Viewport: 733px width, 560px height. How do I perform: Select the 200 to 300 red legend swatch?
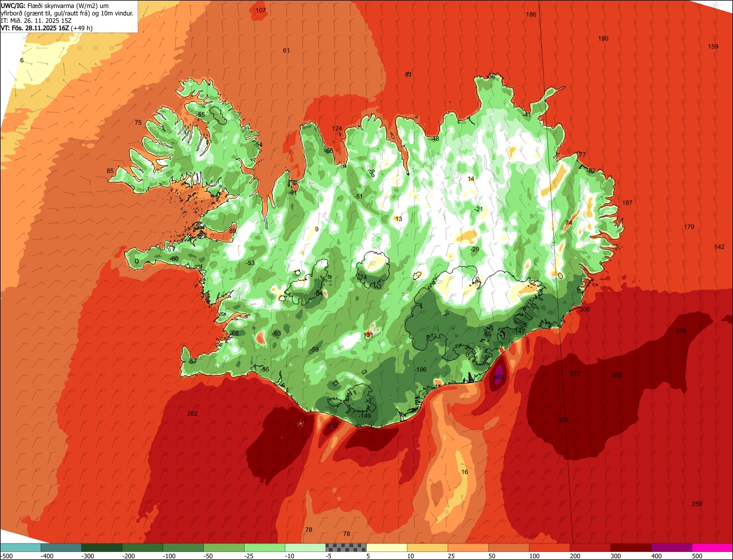(x=590, y=547)
